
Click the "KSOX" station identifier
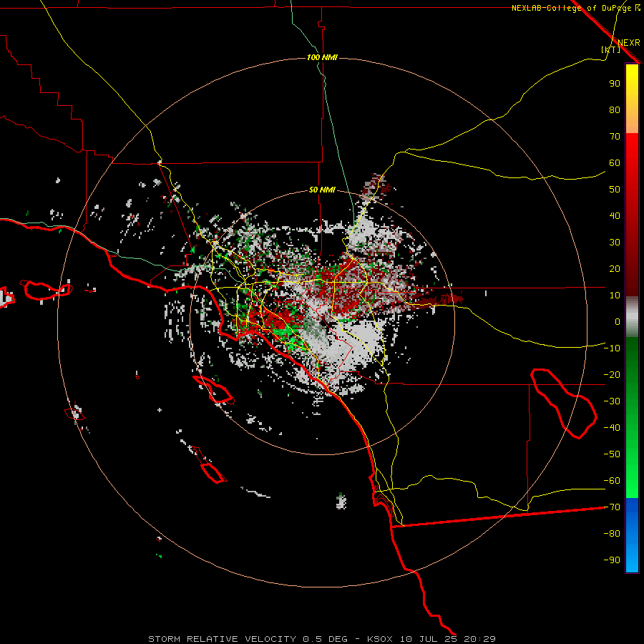tap(380, 639)
